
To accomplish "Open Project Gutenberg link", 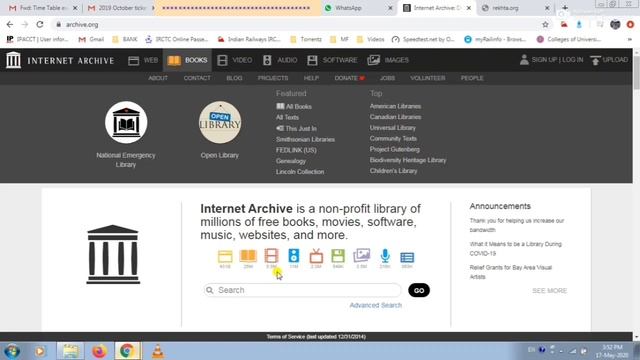I will click(395, 149).
